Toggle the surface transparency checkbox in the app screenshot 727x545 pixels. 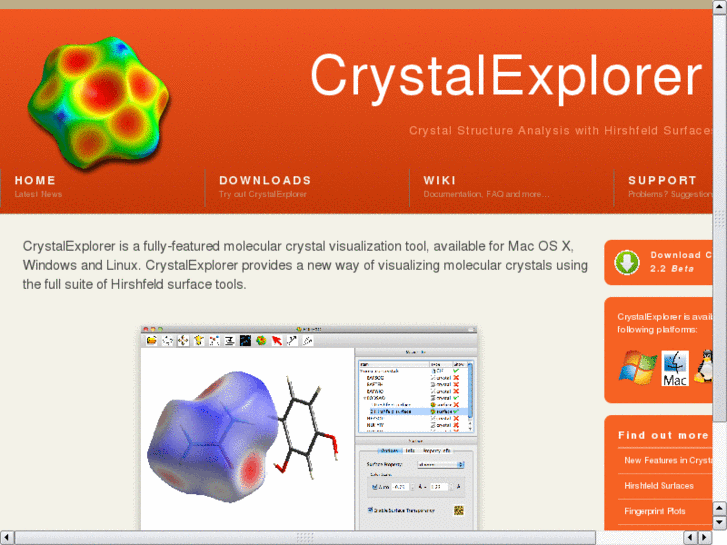pyautogui.click(x=370, y=510)
